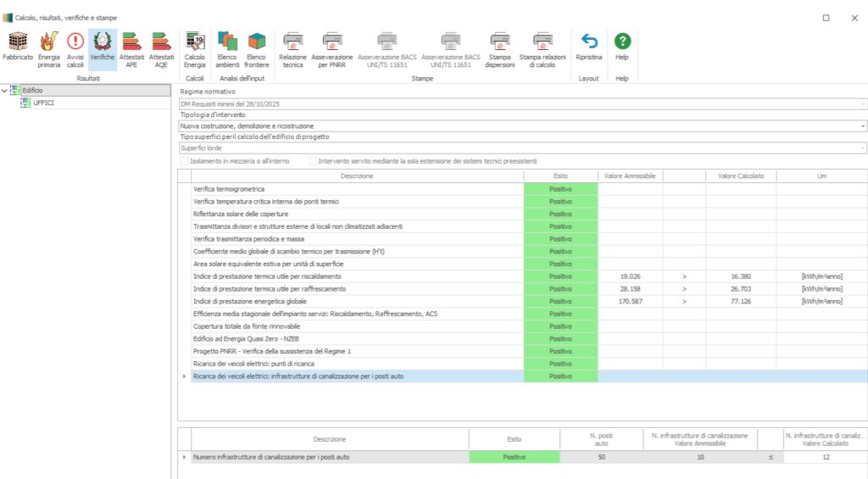868x479 pixels.
Task: Toggle Intervento servito mediante sola estensione checkbox
Action: click(313, 161)
